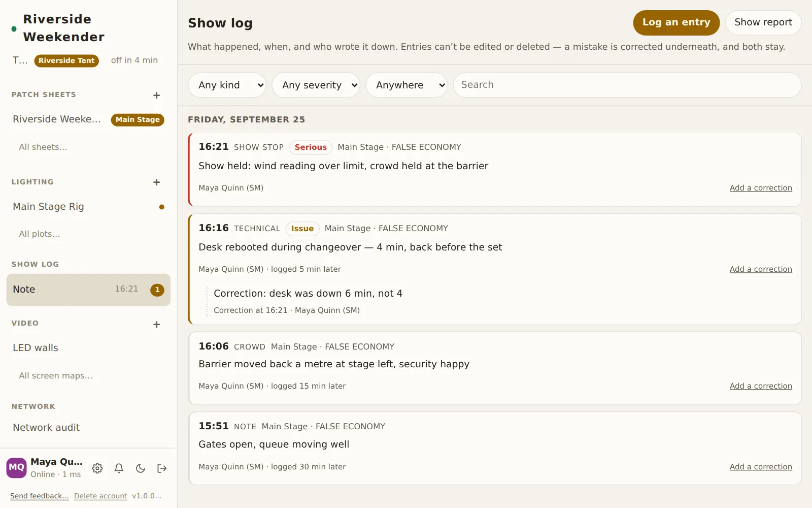Click the Send feedback link

40,496
